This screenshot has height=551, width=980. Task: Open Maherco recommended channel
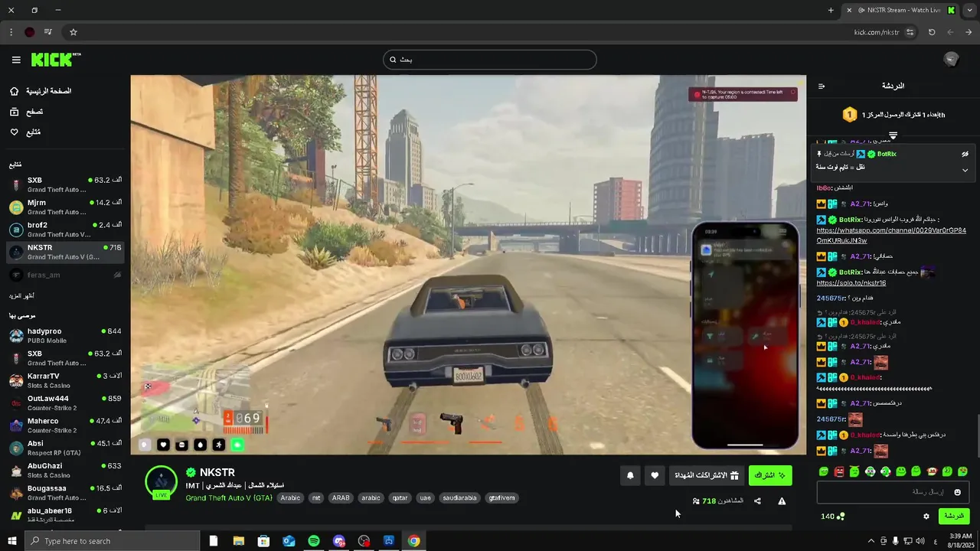[x=65, y=425]
